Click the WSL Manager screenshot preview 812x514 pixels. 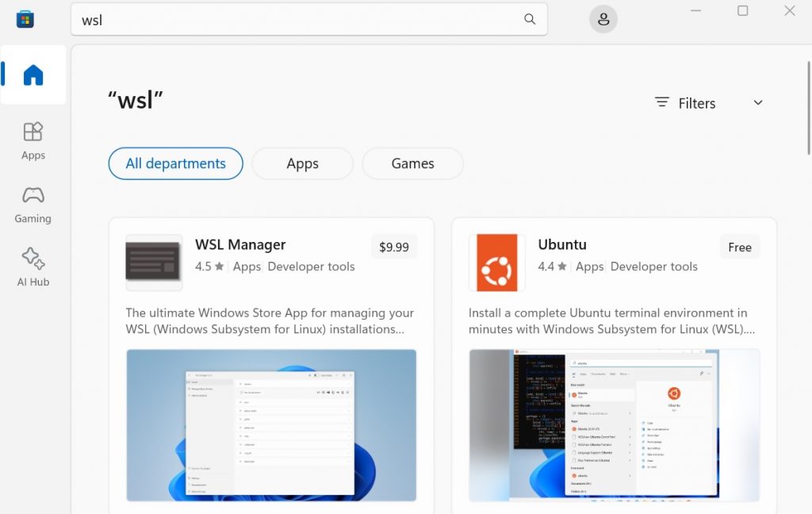[x=271, y=425]
